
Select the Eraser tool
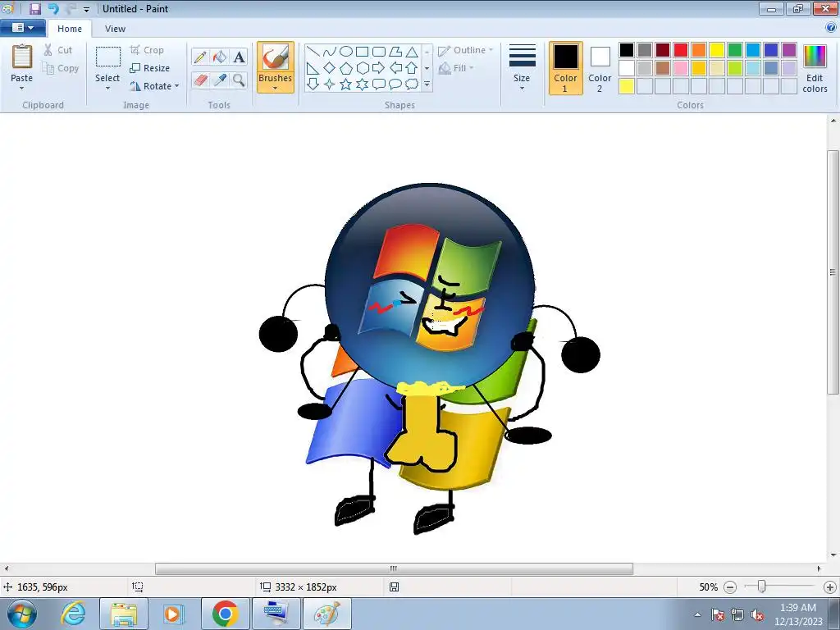pos(200,80)
